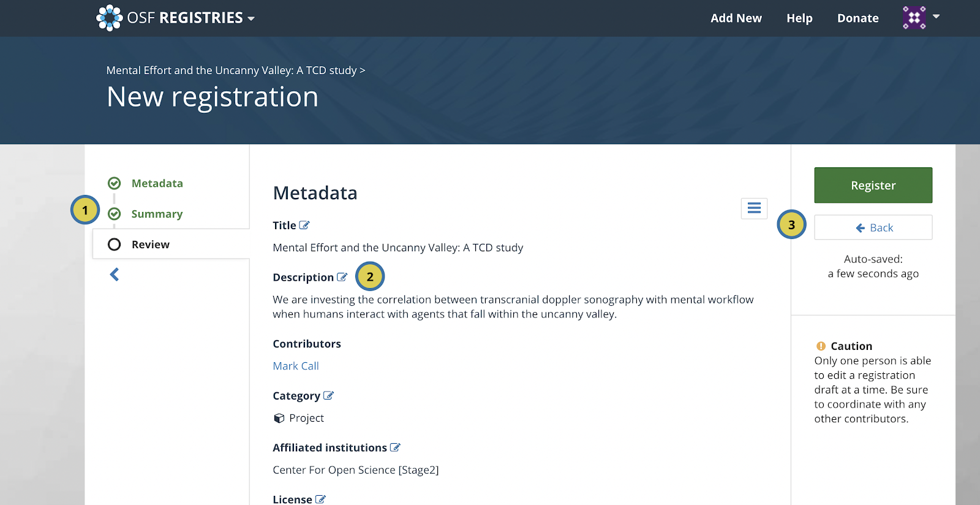The image size is (980, 505).
Task: Click the user avatar icon
Action: tap(914, 18)
